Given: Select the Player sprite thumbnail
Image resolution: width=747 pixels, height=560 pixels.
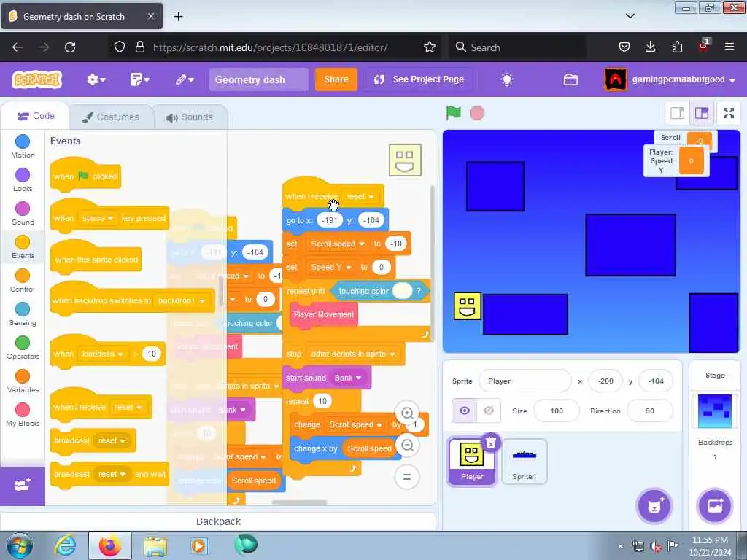Looking at the screenshot, I should 472,462.
